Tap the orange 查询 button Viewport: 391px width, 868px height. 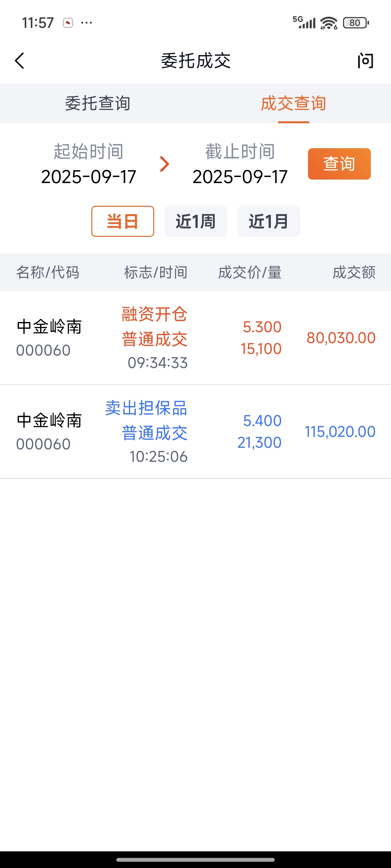tap(339, 164)
